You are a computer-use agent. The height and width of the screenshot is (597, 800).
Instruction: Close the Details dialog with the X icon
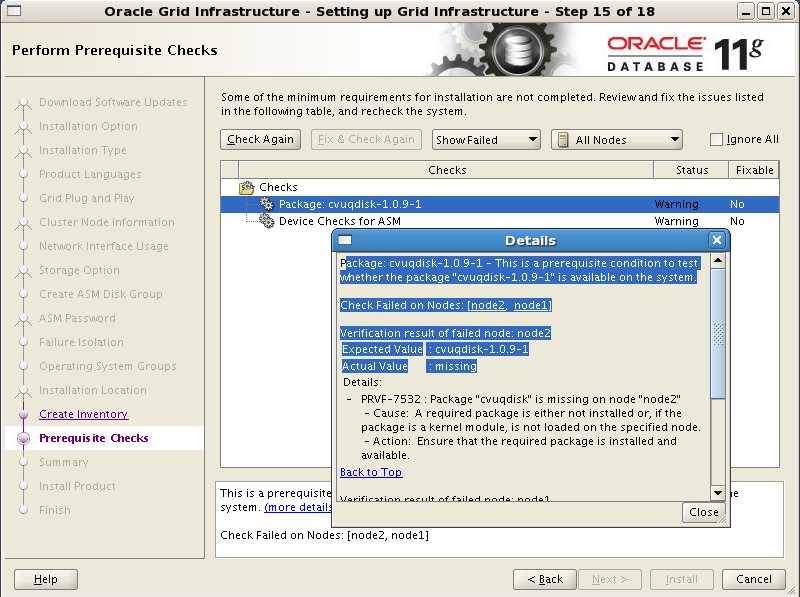click(717, 240)
